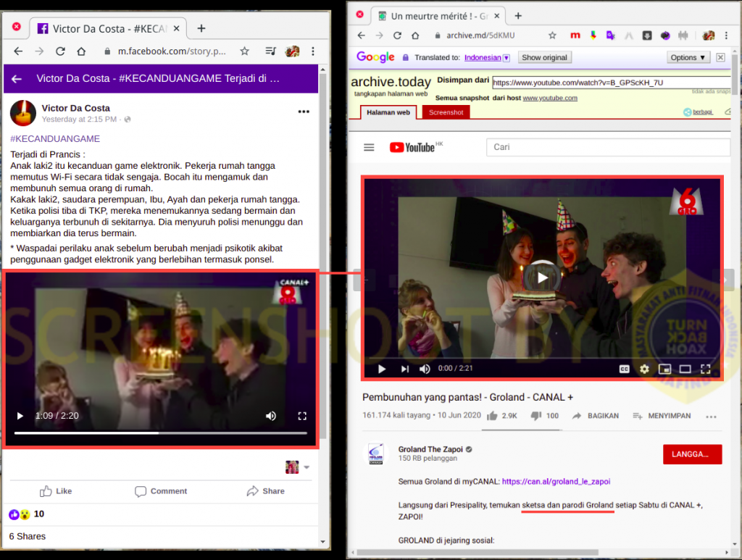The height and width of the screenshot is (560, 742).
Task: Toggle miniplayer on YouTube video
Action: point(664,369)
